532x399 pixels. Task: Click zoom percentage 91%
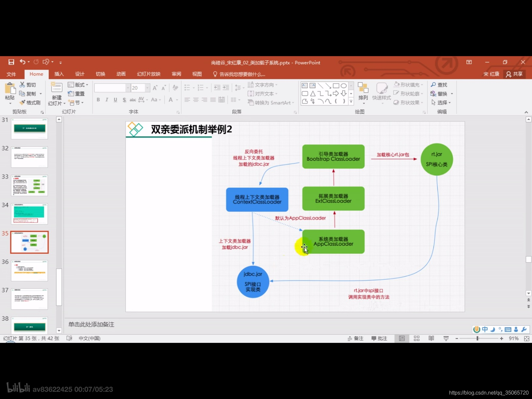[514, 339]
